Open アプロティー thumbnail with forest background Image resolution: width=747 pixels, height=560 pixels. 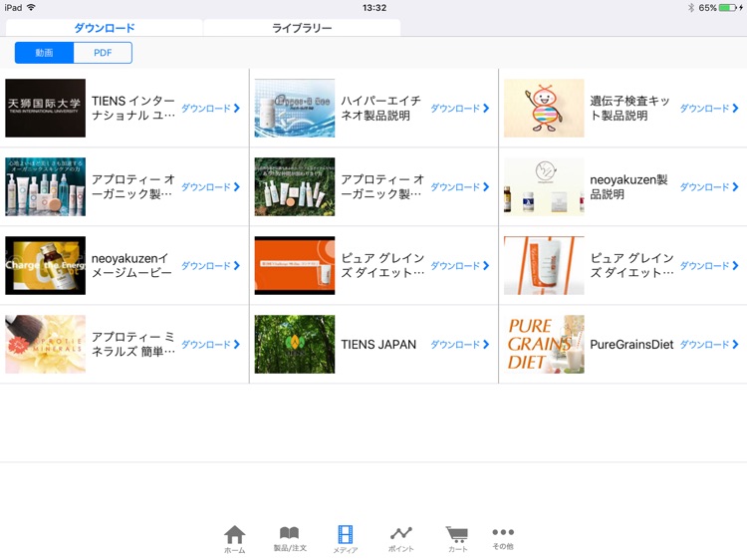(295, 186)
